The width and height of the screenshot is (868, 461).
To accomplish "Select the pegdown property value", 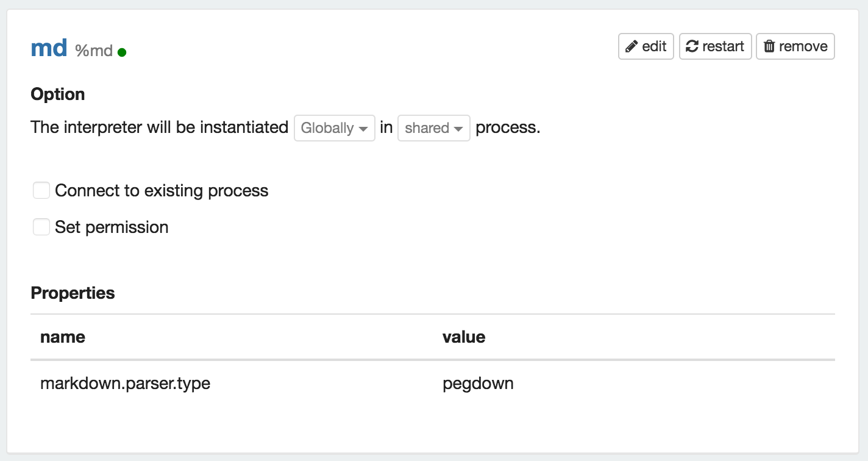I will [478, 384].
